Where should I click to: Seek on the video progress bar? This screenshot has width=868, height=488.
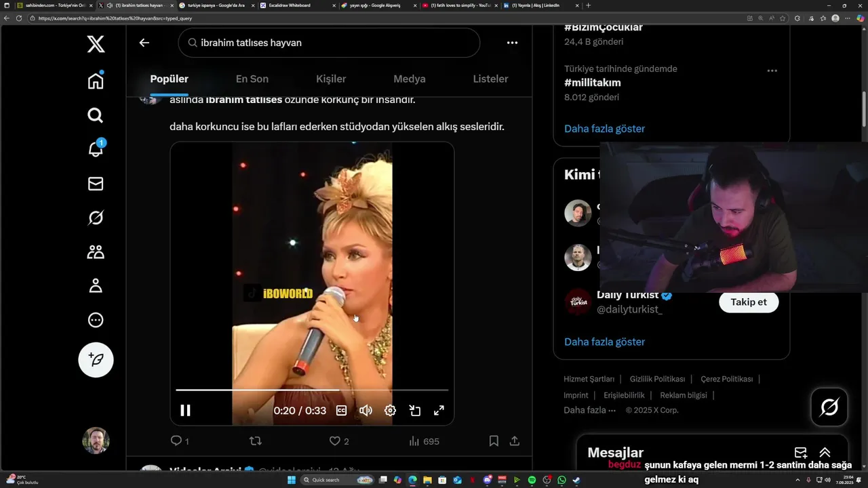click(x=312, y=390)
